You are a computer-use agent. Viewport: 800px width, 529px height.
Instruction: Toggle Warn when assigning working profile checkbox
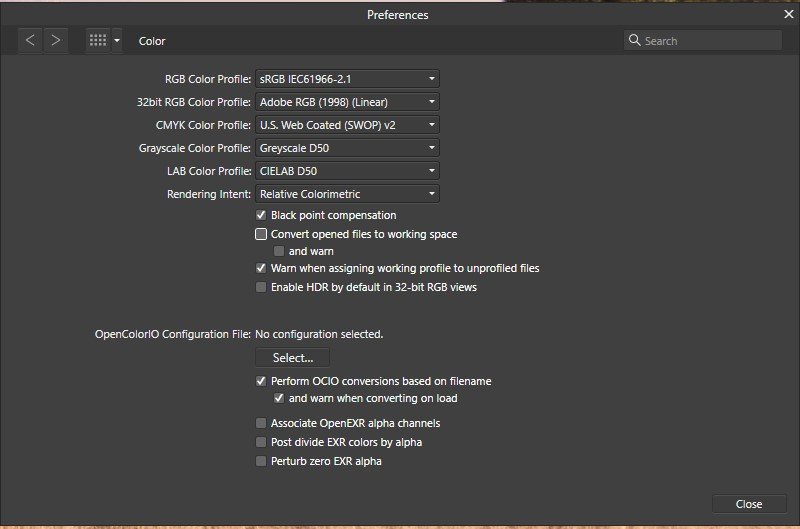coord(261,268)
